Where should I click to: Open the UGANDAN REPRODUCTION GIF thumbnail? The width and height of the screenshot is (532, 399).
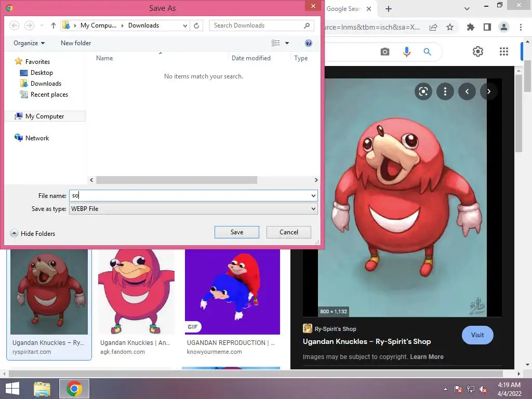pos(232,292)
